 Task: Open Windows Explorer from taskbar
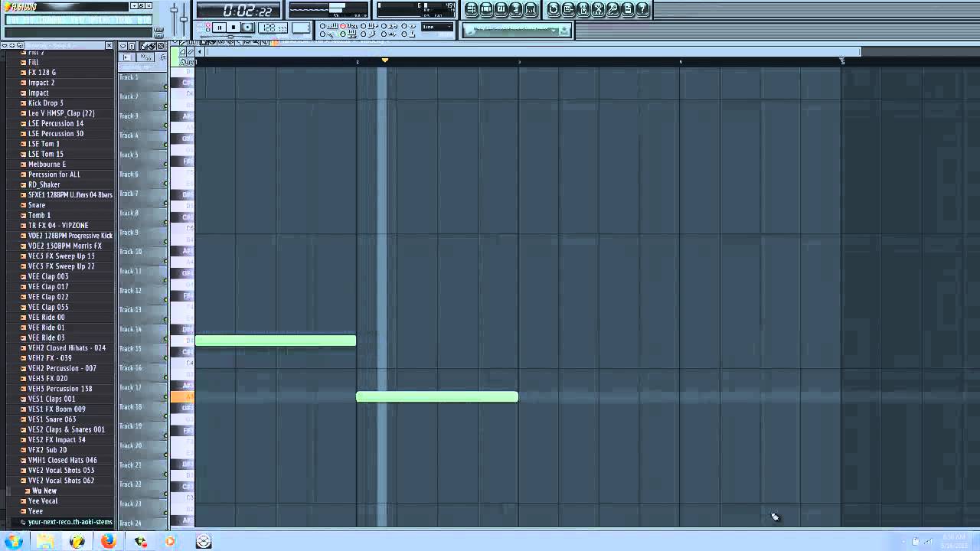[x=45, y=541]
